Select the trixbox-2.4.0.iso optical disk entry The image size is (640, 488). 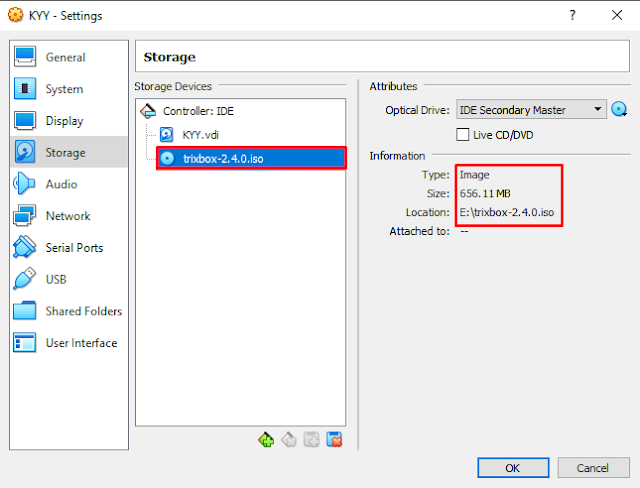pyautogui.click(x=251, y=158)
